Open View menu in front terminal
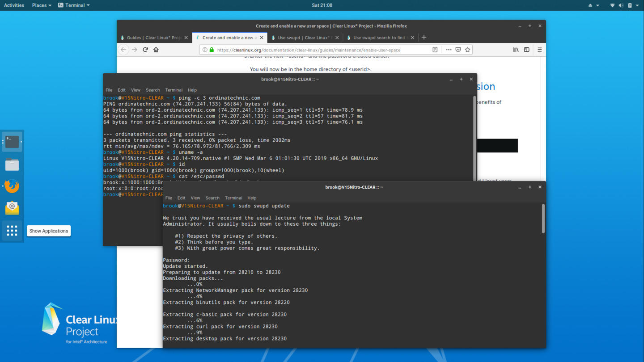 195,198
